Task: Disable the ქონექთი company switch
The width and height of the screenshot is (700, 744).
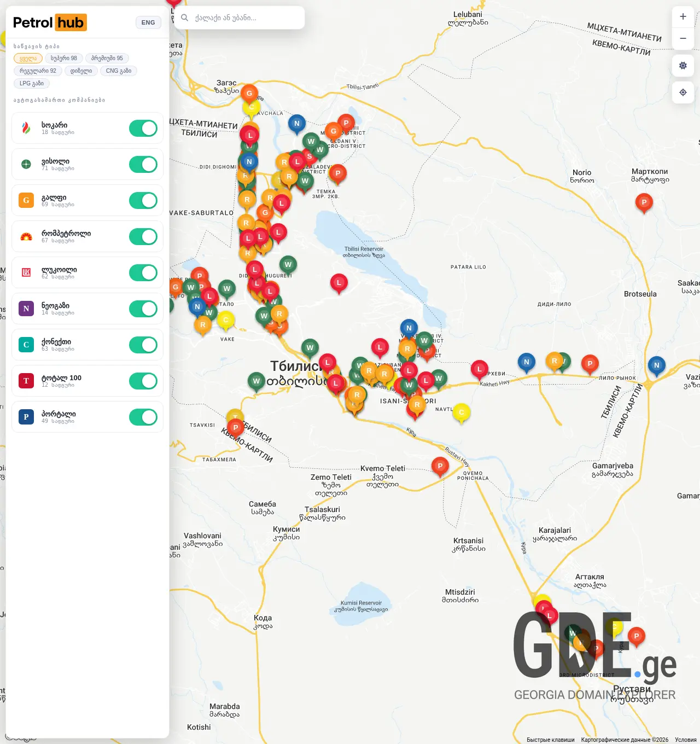Action: pyautogui.click(x=143, y=345)
